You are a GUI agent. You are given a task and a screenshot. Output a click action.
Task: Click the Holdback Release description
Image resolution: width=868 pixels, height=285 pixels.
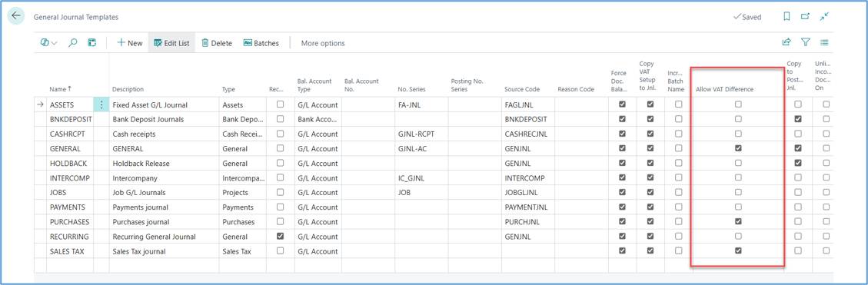(141, 164)
